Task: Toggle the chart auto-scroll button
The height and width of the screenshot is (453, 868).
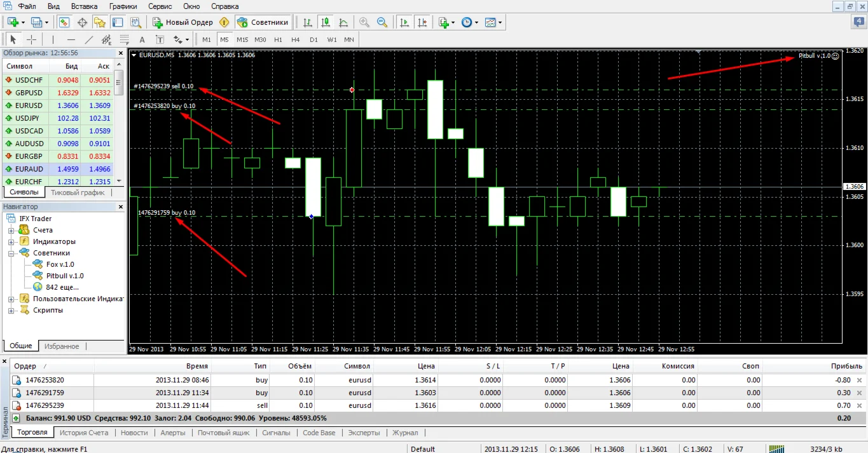Action: [404, 22]
